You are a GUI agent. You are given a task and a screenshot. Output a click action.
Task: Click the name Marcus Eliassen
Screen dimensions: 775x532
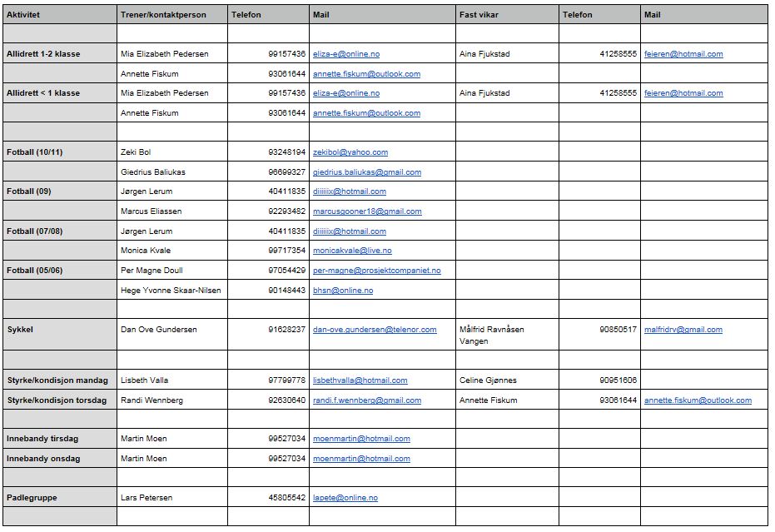[x=151, y=211]
